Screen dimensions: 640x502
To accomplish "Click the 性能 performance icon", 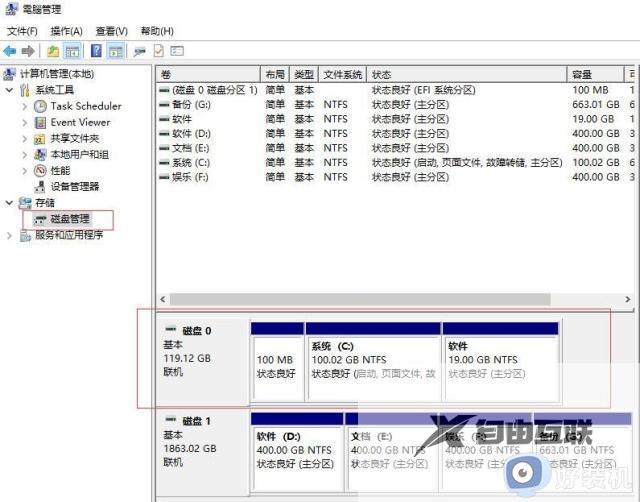I will 40,171.
